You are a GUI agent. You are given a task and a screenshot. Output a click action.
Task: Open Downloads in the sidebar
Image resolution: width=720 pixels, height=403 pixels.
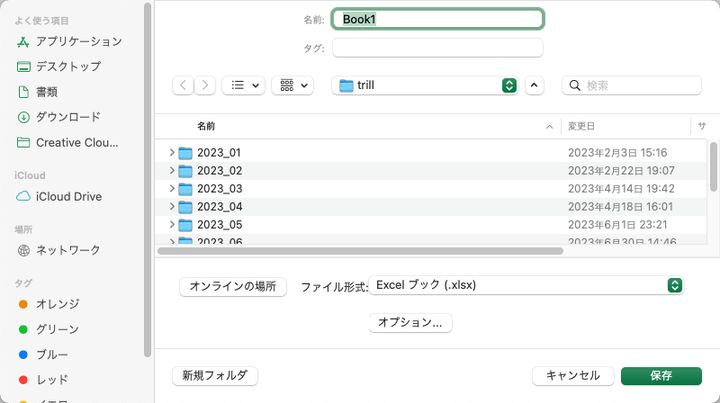(68, 117)
